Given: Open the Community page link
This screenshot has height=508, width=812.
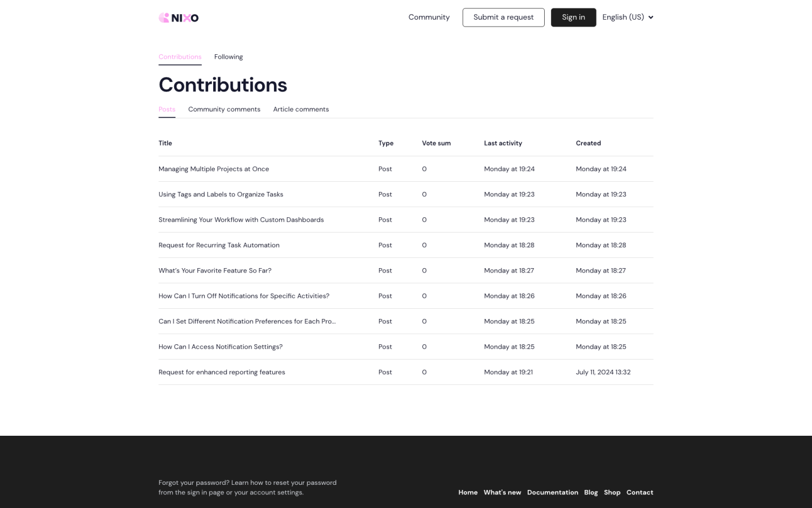Looking at the screenshot, I should point(429,17).
